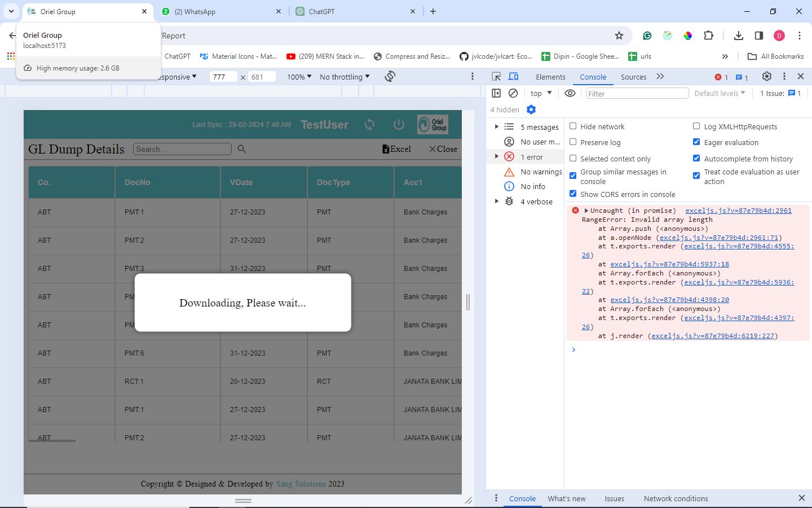This screenshot has height=508, width=812.
Task: Open the No throttling dropdown
Action: [x=345, y=77]
